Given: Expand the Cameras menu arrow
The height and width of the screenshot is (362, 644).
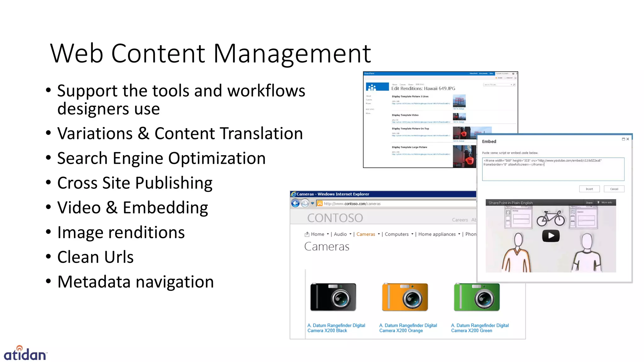Looking at the screenshot, I should click(379, 234).
